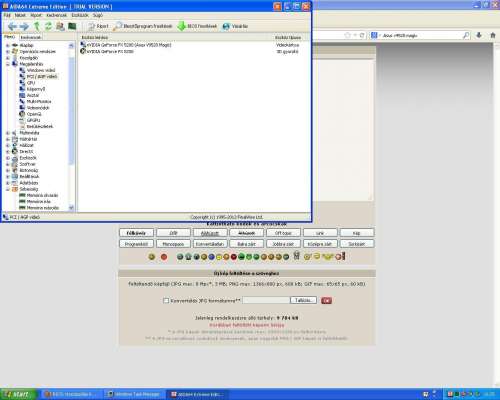Expand the Operációs rendszer tree node
Image resolution: width=500 pixels, height=400 pixels.
(x=8, y=52)
